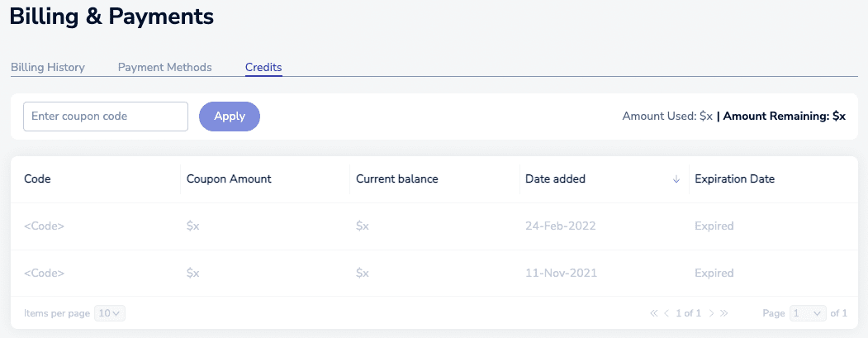Sort by Code column header
This screenshot has width=868, height=338.
coord(38,179)
